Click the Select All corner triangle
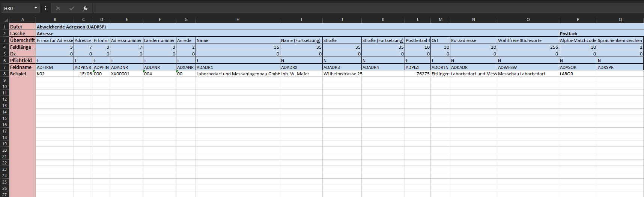644x197 pixels. (6, 20)
